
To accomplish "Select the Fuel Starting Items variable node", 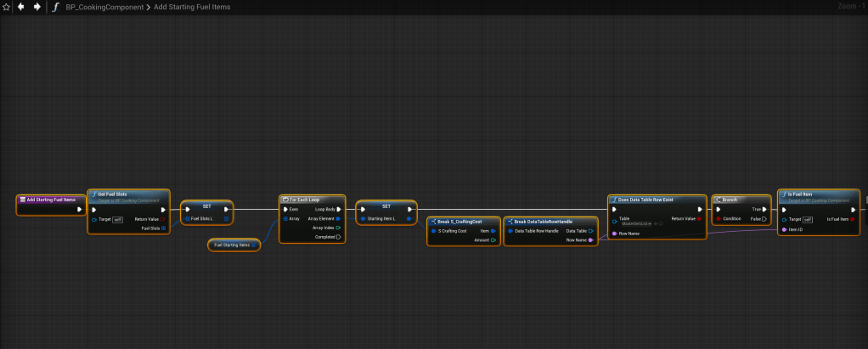I will pos(234,245).
